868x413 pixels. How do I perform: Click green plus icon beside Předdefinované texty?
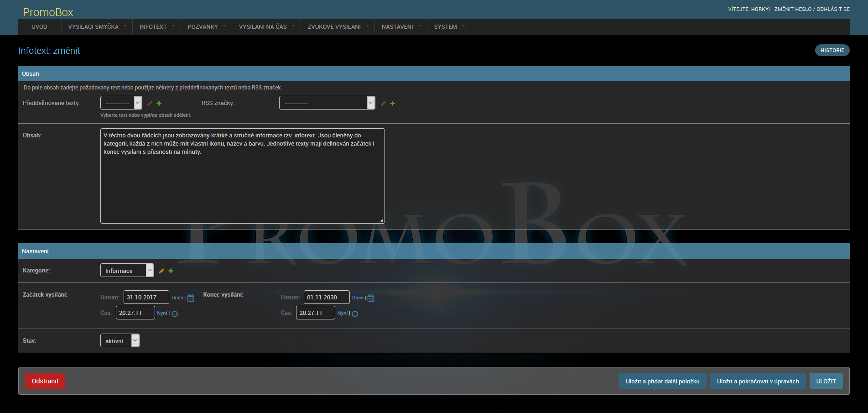pyautogui.click(x=159, y=104)
